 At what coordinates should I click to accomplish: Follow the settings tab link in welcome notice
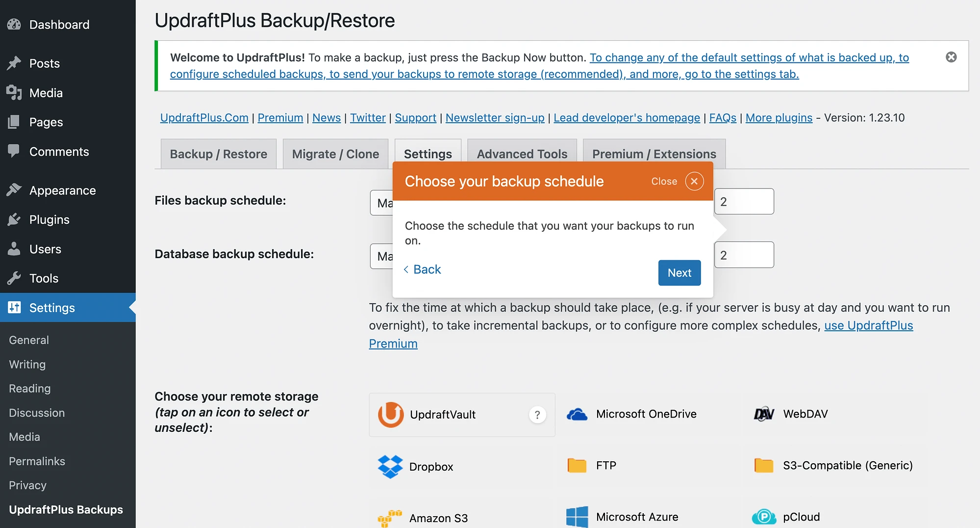(484, 74)
